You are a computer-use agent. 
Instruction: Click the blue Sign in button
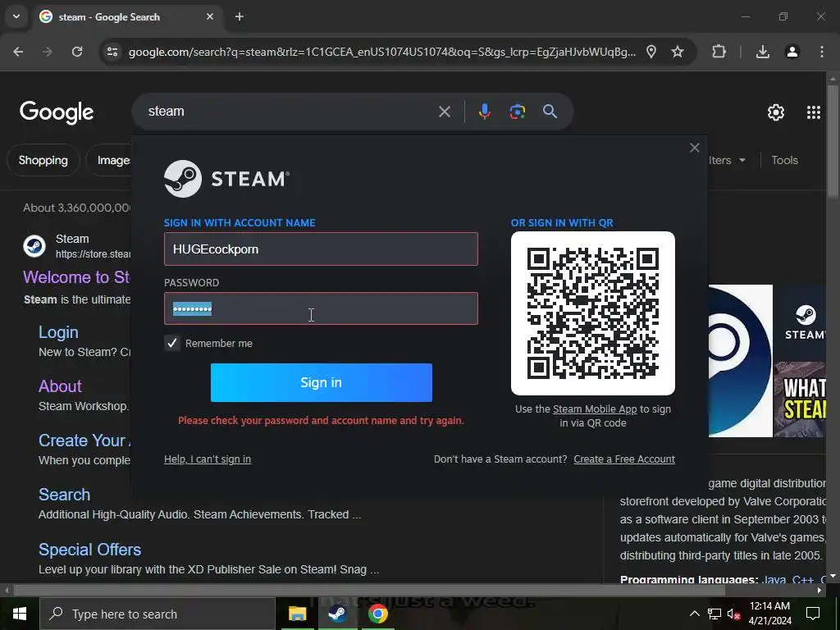(x=322, y=382)
